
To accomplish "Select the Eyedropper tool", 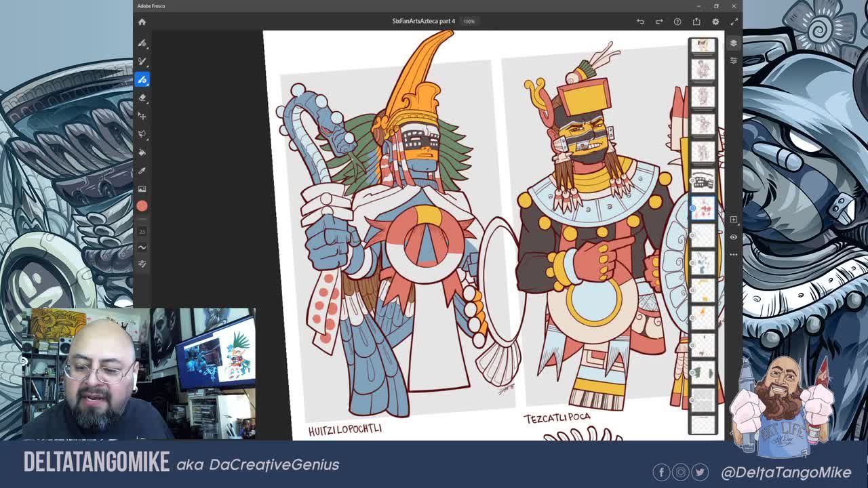I will [142, 171].
